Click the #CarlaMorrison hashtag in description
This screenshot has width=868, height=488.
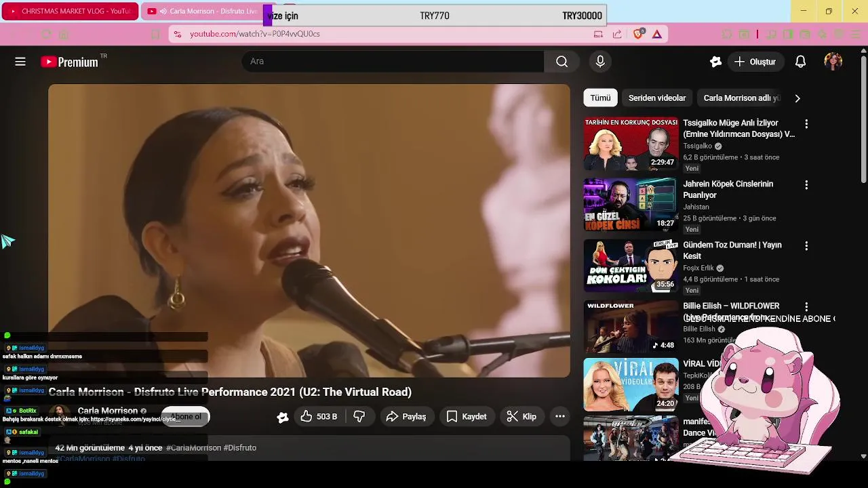[x=193, y=448]
